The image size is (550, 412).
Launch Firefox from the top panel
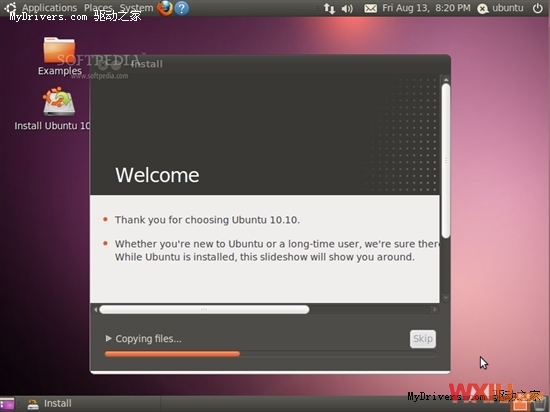click(x=165, y=8)
